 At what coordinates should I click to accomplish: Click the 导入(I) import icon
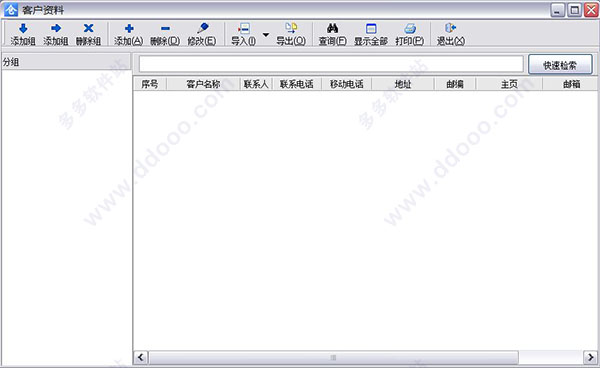244,28
